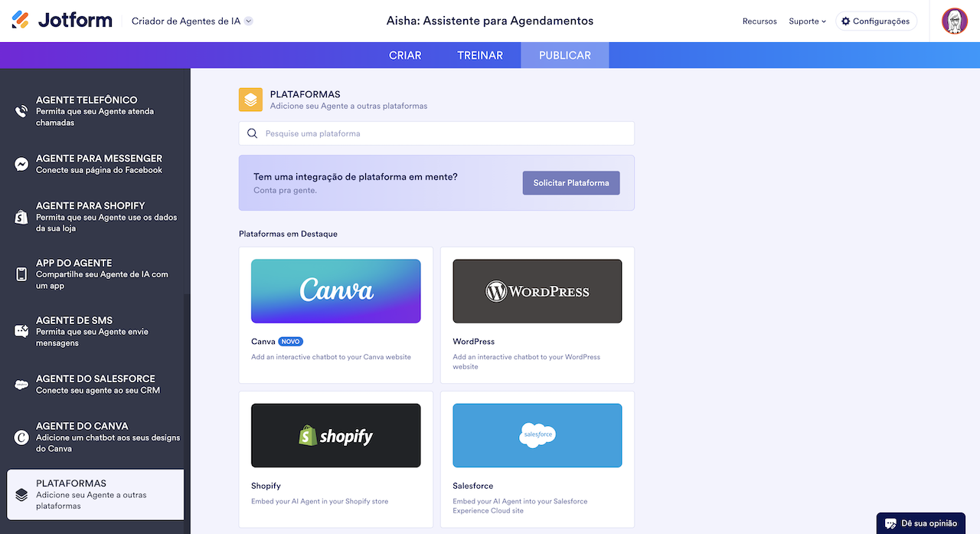
Task: Expand Criador de Agentes de IA dropdown
Action: point(192,21)
